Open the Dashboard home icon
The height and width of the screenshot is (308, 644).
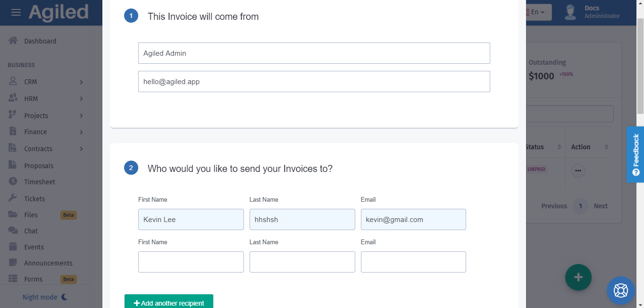(13, 41)
